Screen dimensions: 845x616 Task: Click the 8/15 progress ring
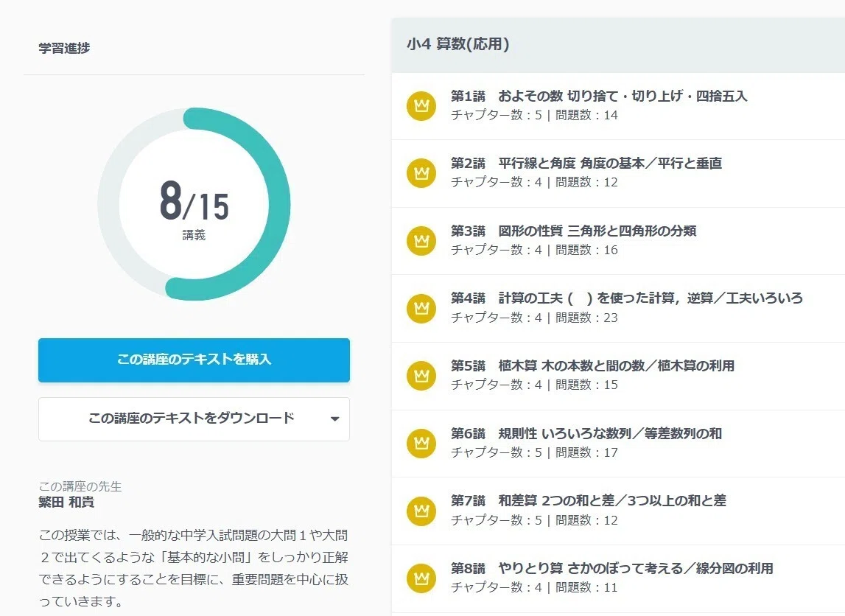point(194,204)
